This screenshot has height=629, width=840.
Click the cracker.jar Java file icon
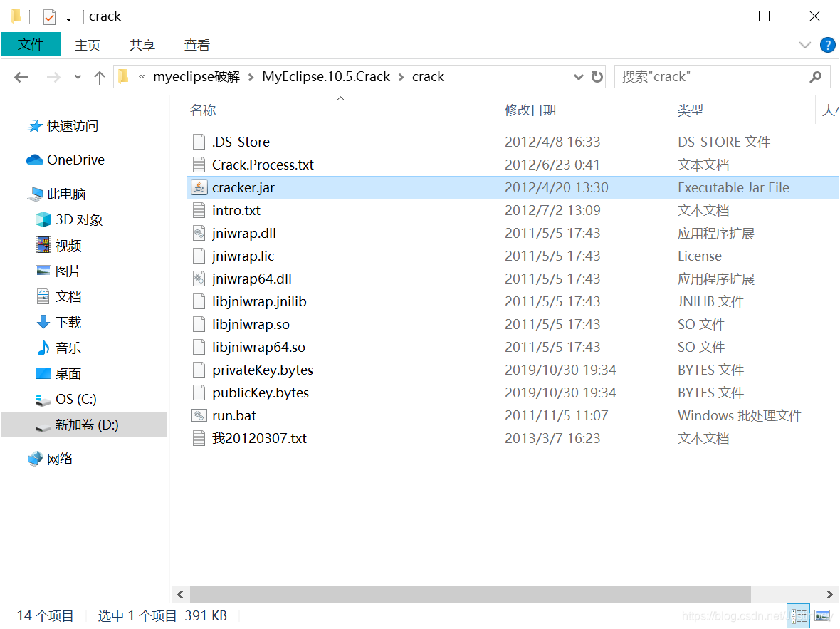(x=199, y=187)
